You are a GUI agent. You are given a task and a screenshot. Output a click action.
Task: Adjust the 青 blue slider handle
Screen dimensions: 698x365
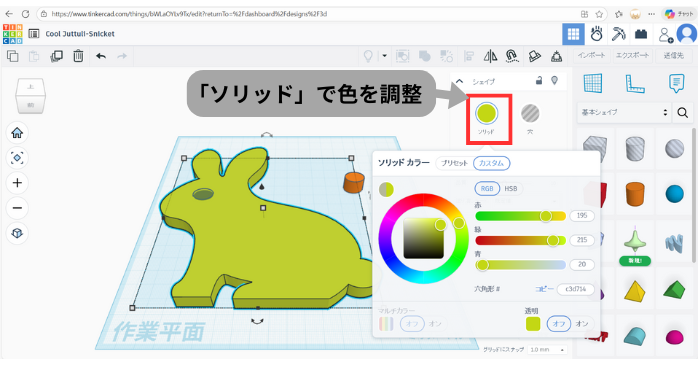click(x=482, y=265)
